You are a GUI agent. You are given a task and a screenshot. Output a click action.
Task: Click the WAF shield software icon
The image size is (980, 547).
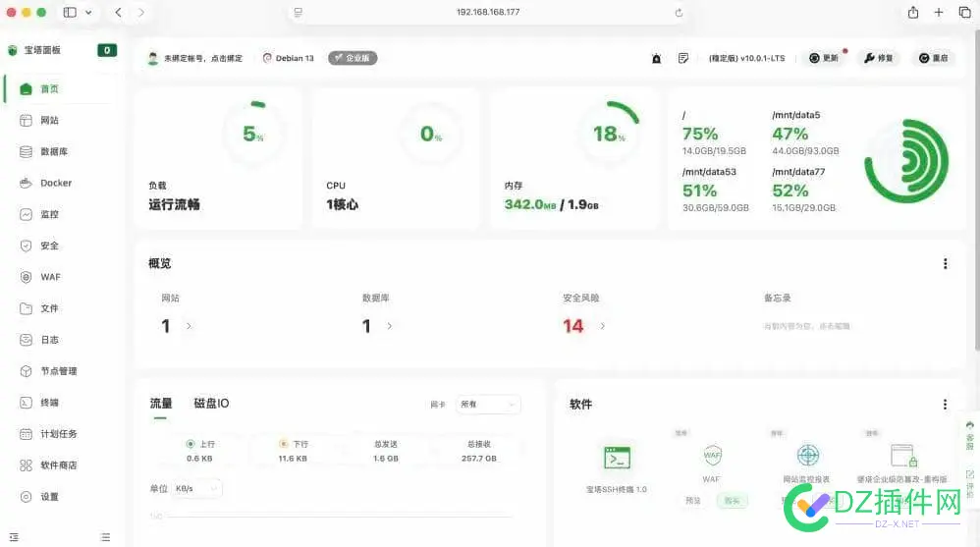pyautogui.click(x=712, y=456)
